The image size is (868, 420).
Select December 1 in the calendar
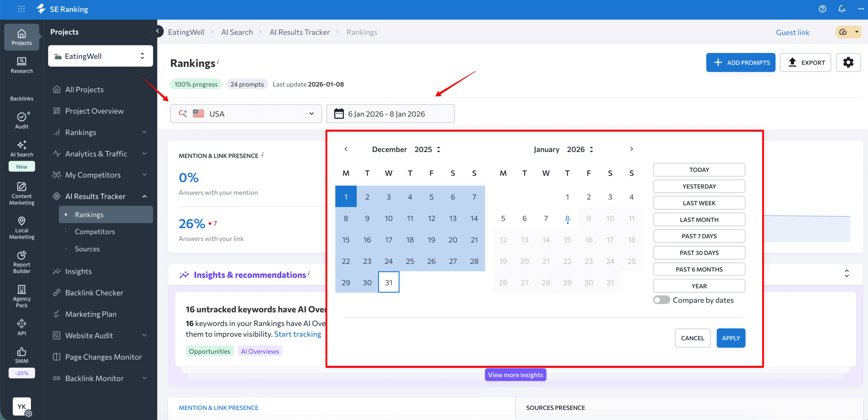tap(346, 196)
